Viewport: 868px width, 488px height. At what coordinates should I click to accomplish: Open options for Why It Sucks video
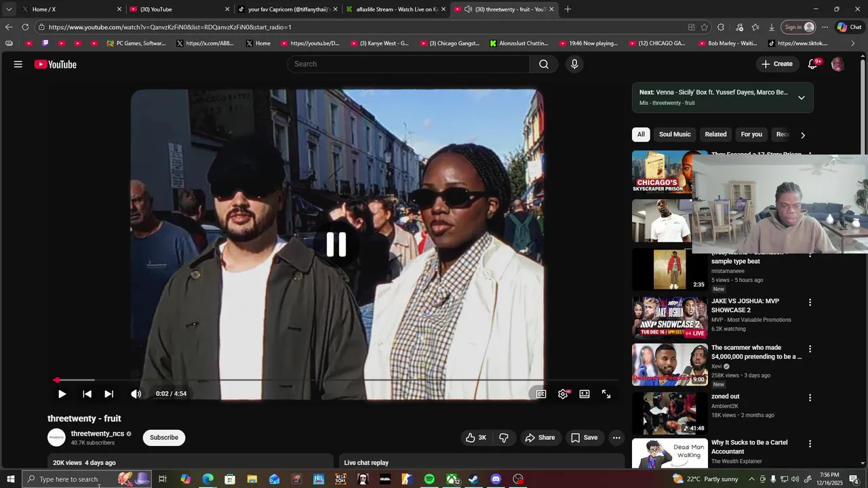click(x=810, y=444)
